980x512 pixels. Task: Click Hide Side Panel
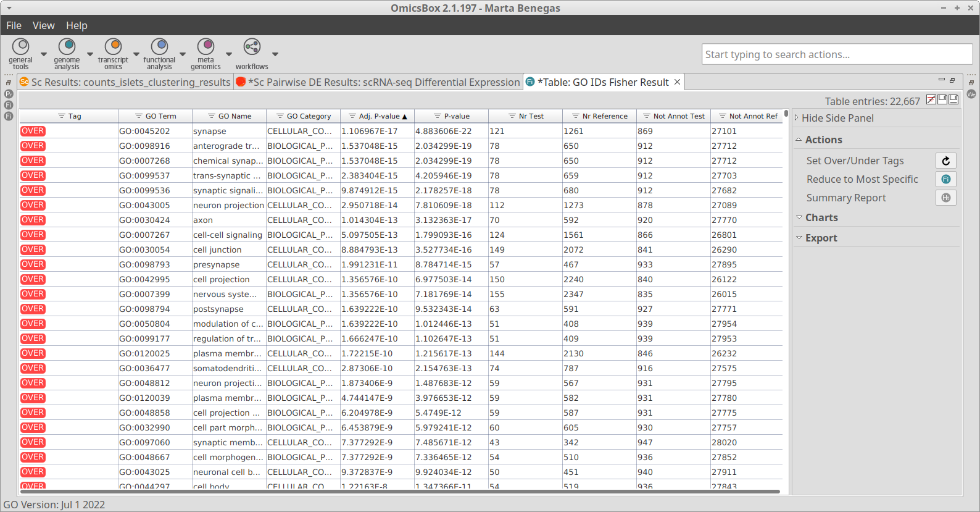[x=837, y=118]
